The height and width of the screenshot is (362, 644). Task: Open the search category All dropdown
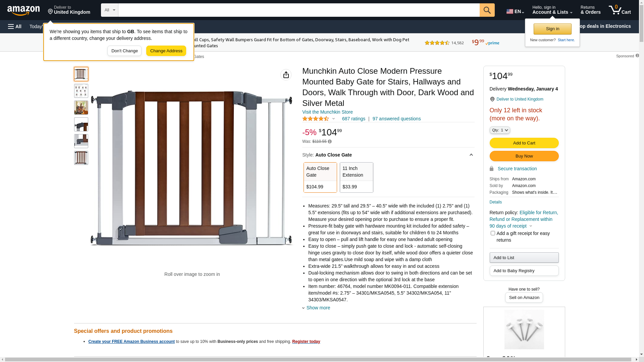(110, 10)
